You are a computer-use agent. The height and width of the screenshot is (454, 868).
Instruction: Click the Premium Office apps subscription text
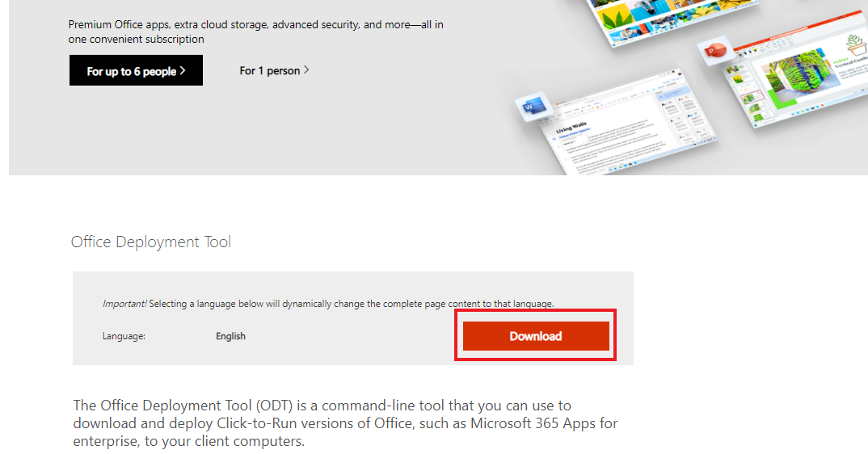click(255, 32)
